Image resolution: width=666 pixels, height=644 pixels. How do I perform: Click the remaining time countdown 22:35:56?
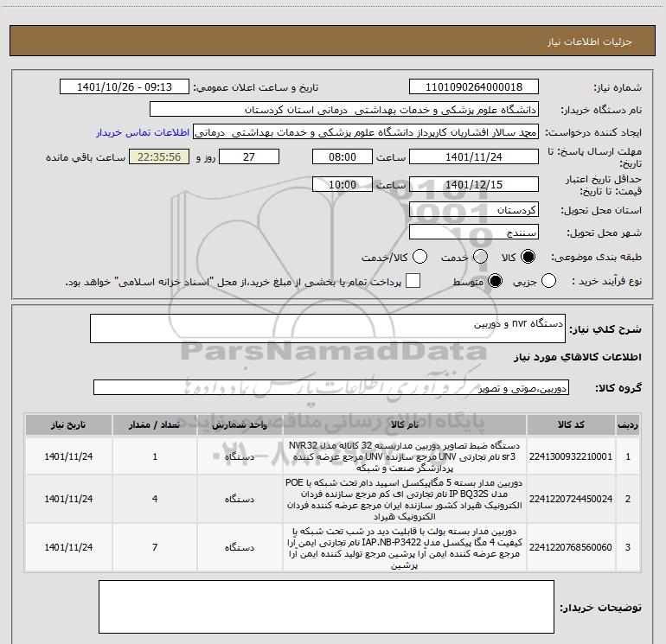159,156
